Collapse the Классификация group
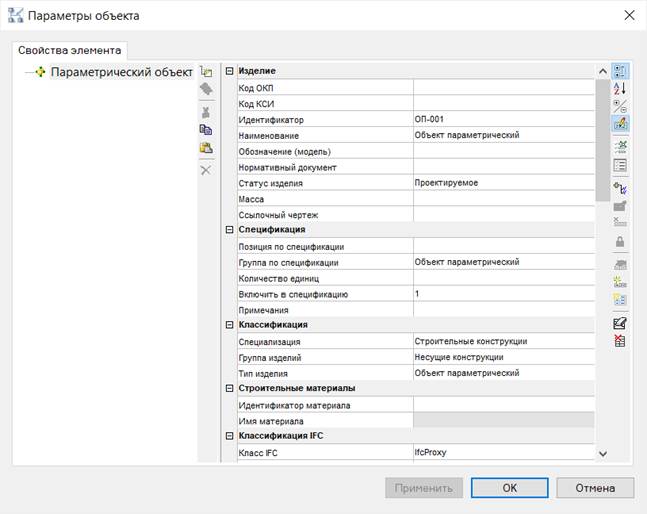 [x=230, y=325]
